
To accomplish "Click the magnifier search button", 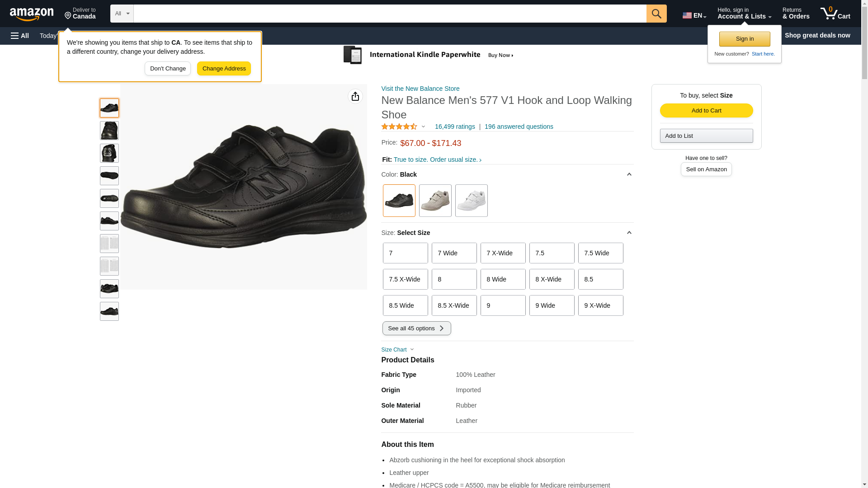I will (x=656, y=14).
